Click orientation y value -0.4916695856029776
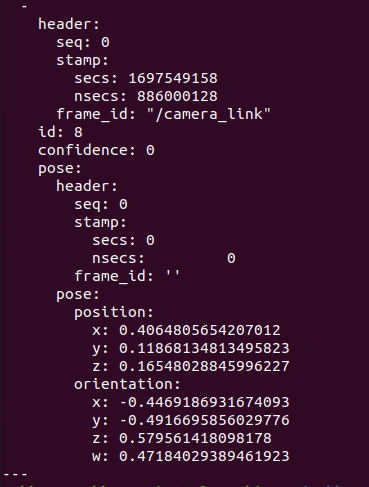The width and height of the screenshot is (369, 487). pos(204,420)
